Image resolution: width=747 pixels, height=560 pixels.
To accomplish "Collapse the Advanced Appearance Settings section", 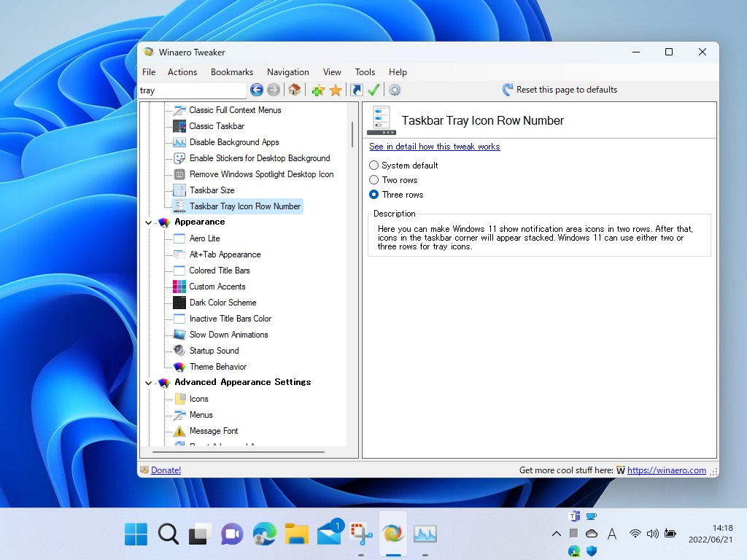I will pyautogui.click(x=149, y=383).
